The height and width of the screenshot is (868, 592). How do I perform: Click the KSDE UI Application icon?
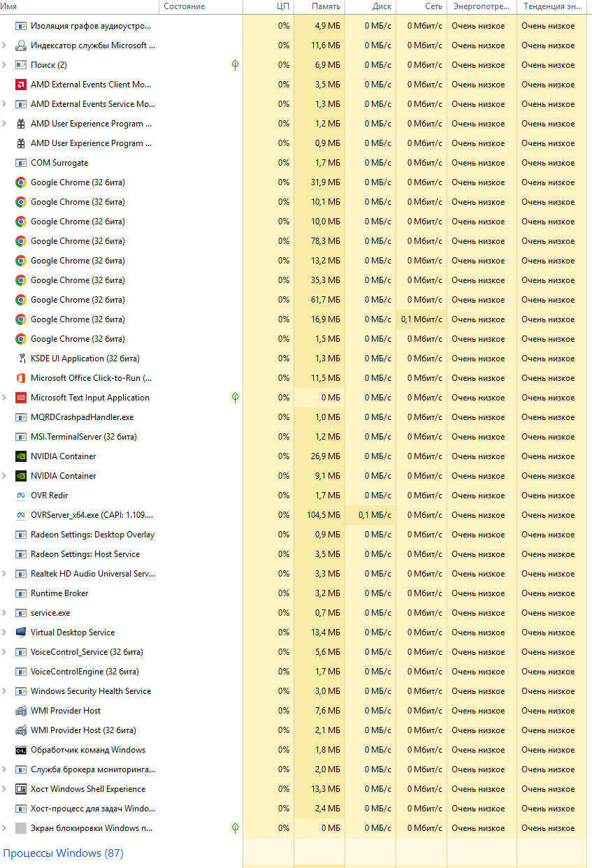pyautogui.click(x=21, y=359)
